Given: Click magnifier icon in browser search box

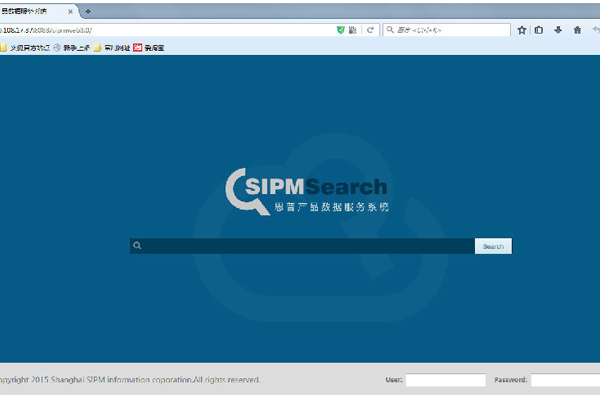Looking at the screenshot, I should 390,29.
